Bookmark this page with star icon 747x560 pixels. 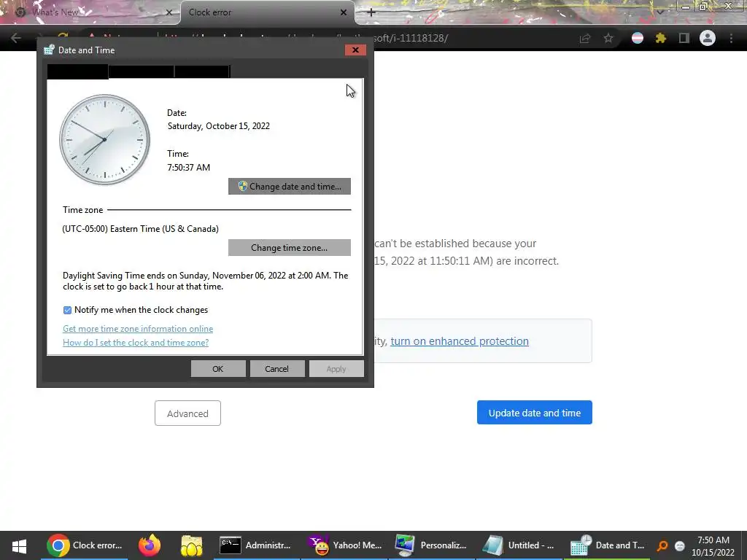pyautogui.click(x=608, y=38)
